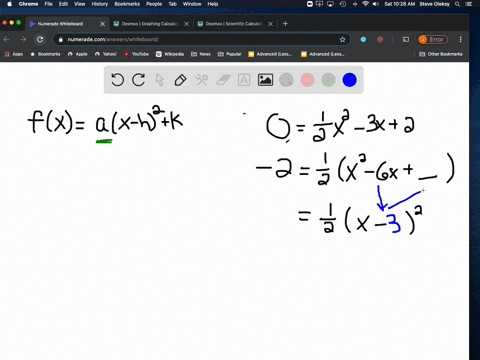Open the Apps bookmark shortcut
The image size is (480, 360).
14,54
